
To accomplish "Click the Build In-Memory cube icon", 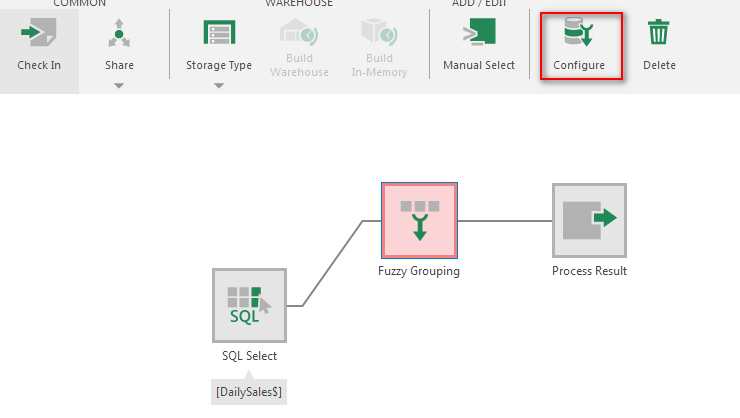I will point(379,34).
